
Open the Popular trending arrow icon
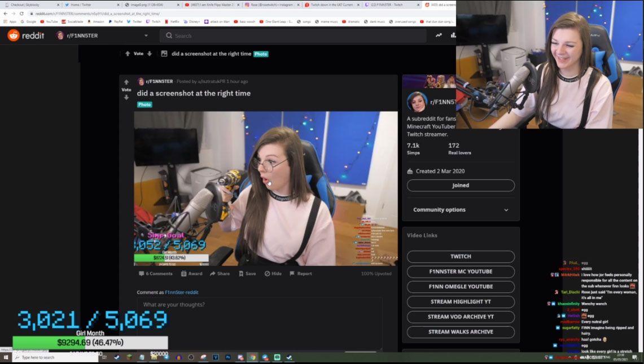coord(439,36)
